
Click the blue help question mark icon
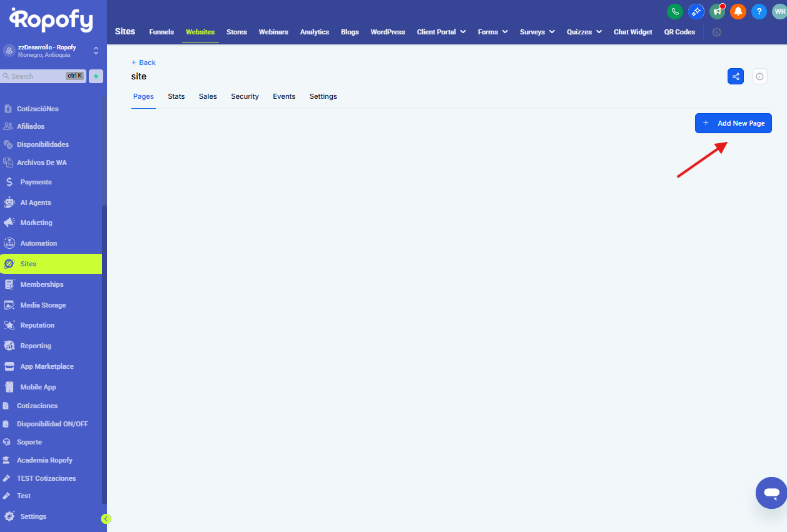759,11
